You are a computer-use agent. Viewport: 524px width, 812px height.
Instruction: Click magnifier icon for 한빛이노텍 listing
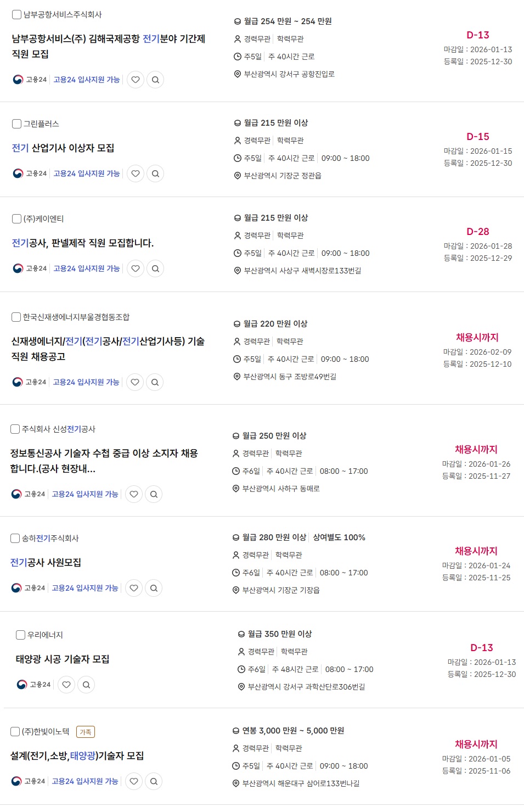coord(154,781)
